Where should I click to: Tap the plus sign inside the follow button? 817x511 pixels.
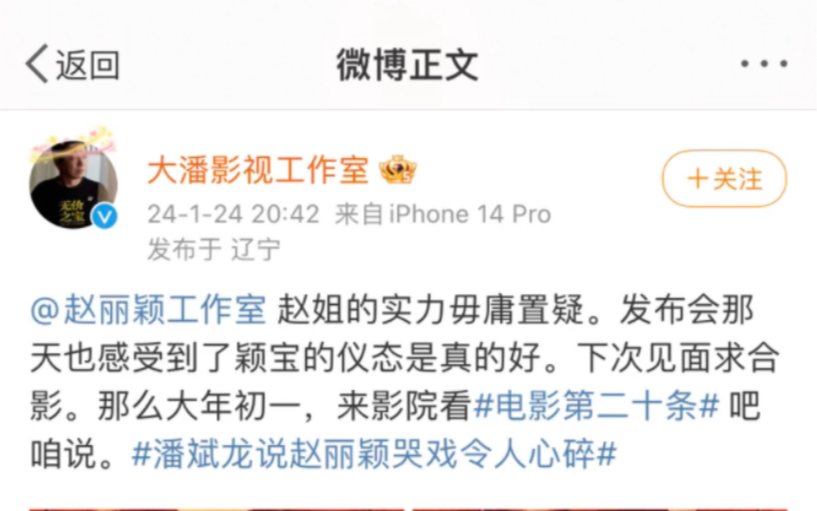coord(697,179)
